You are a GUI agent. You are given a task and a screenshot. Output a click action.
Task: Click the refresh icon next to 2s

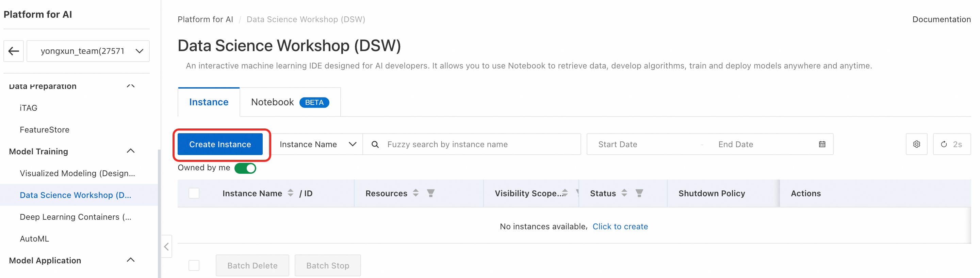click(944, 144)
